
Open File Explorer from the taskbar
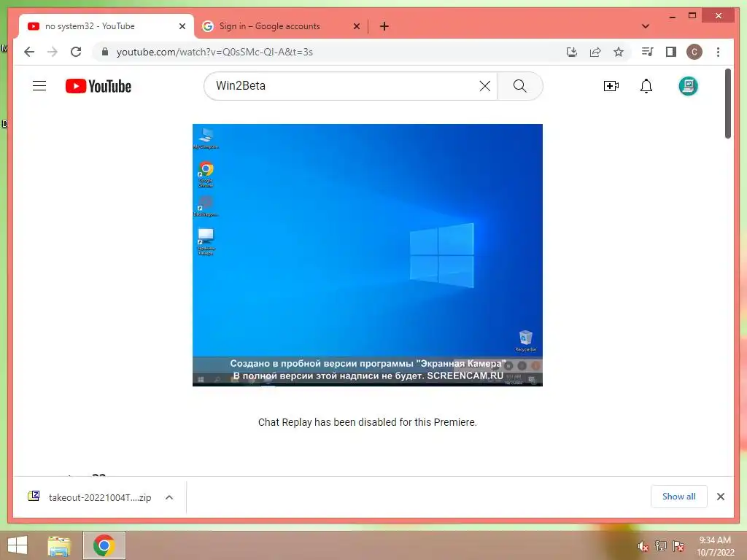tap(59, 545)
